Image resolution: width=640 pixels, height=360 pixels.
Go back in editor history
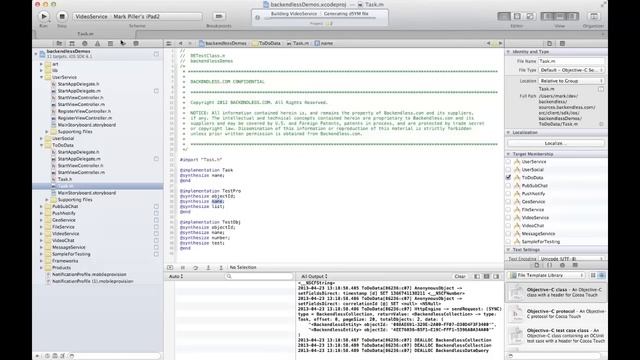(x=180, y=43)
